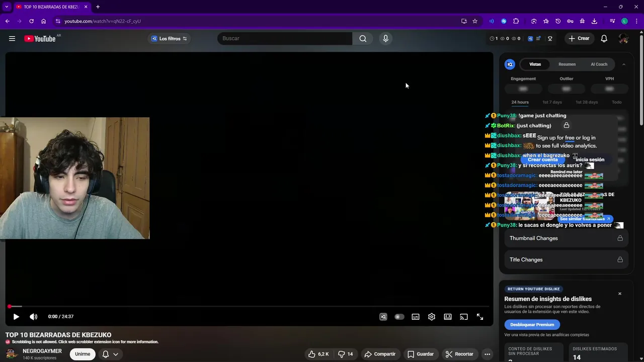Switch to the Resumen tab
The image size is (644, 362).
tap(567, 64)
